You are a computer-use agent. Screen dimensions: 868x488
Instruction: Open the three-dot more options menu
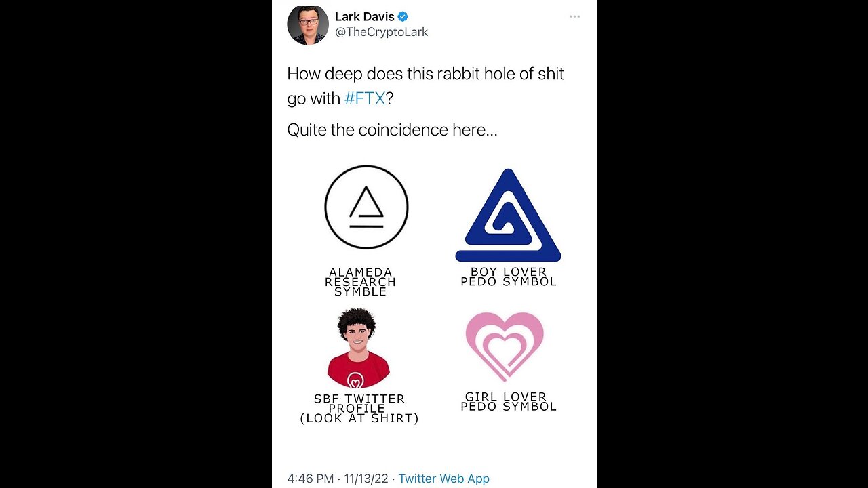pyautogui.click(x=574, y=16)
